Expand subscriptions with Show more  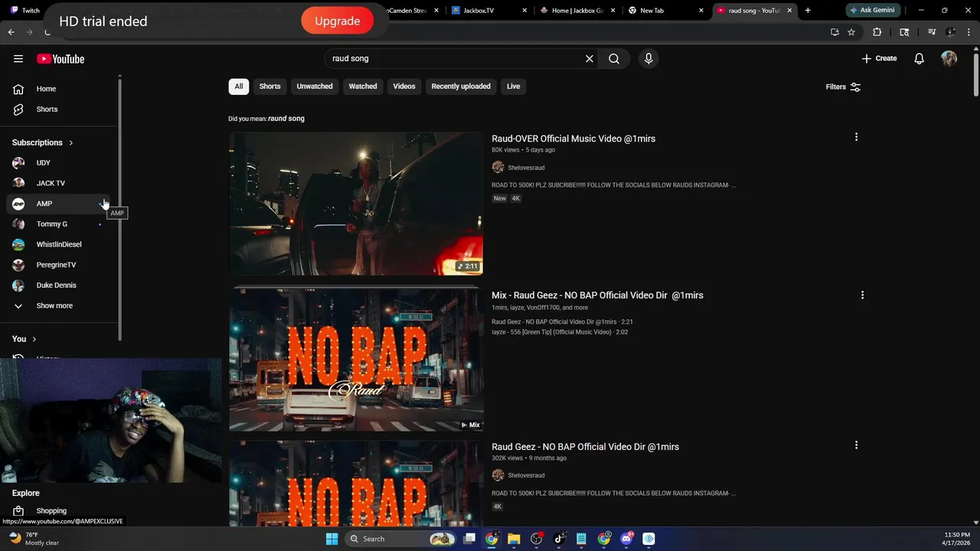(60, 306)
